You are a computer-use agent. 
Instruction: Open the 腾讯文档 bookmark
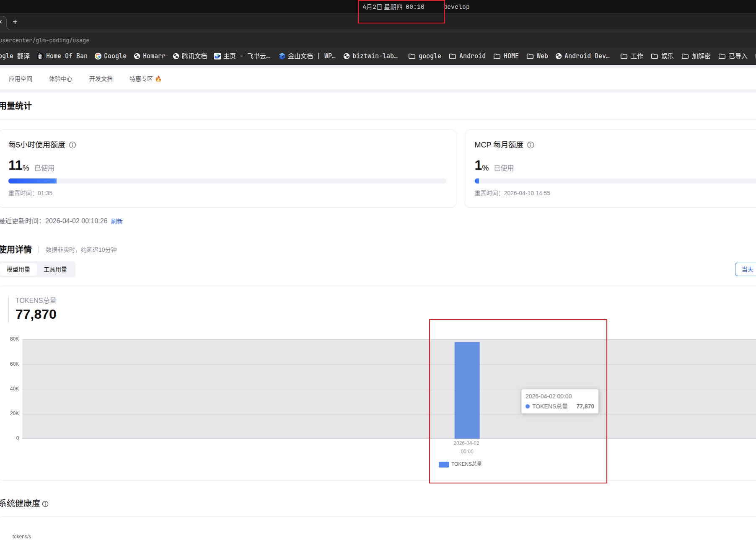[x=190, y=56]
